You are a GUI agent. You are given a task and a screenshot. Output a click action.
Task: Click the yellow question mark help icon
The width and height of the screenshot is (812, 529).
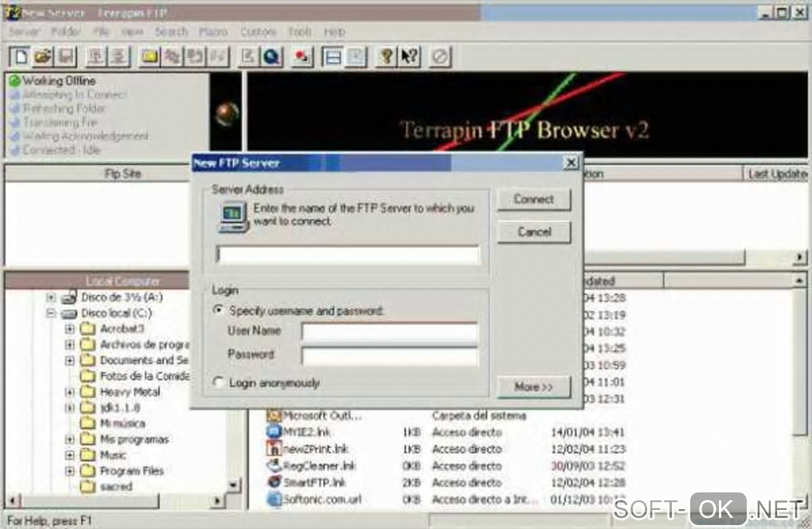386,56
